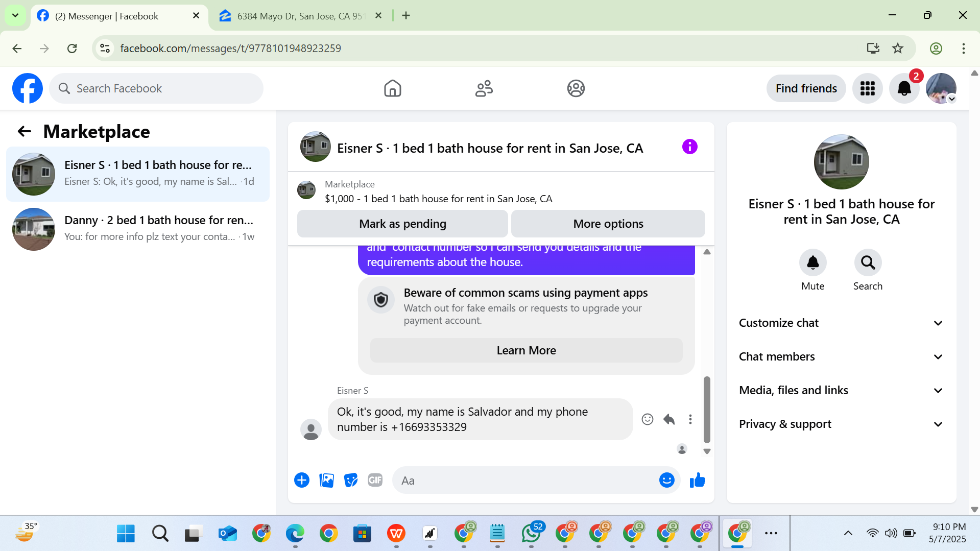Expand Privacy & support section
This screenshot has height=551, width=980.
coord(841,424)
